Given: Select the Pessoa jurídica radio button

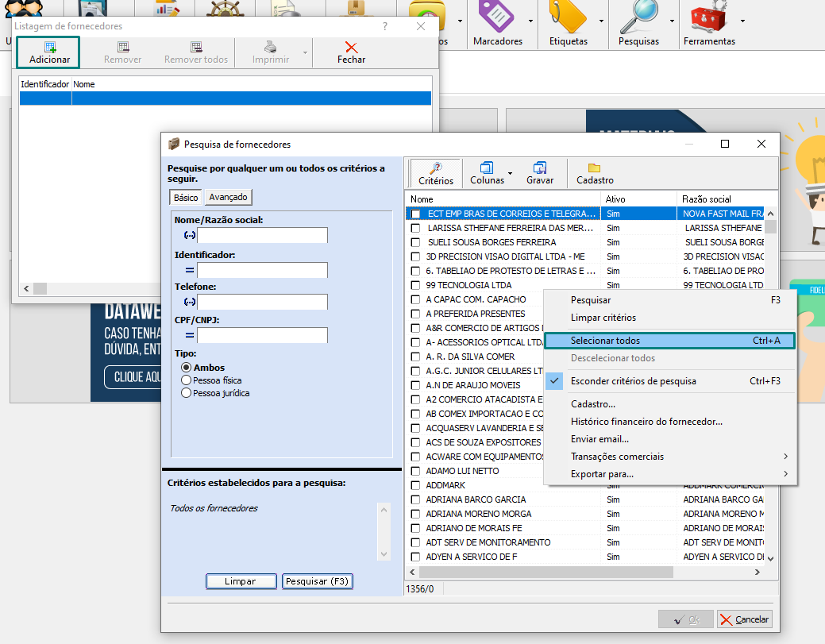Looking at the screenshot, I should coord(187,392).
